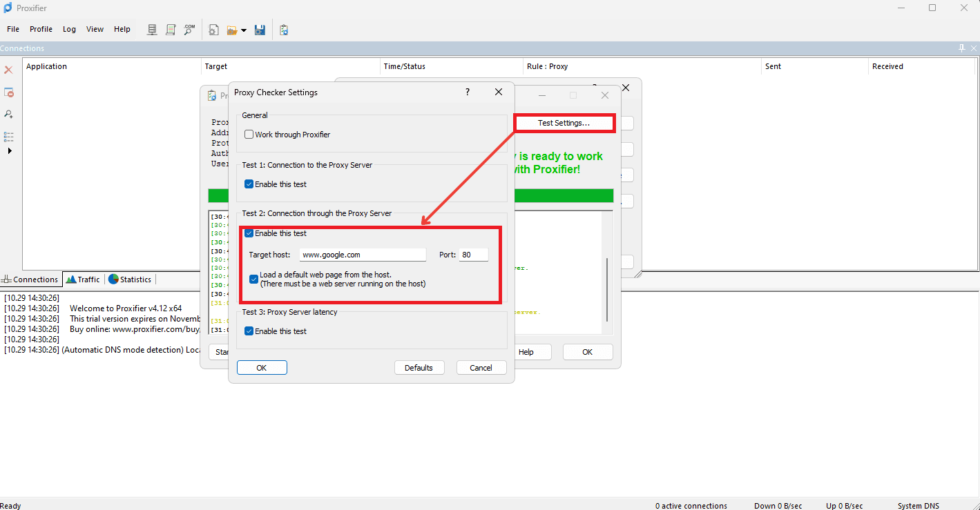
Task: Open the dropdown arrow beside Open Profile
Action: 244,30
